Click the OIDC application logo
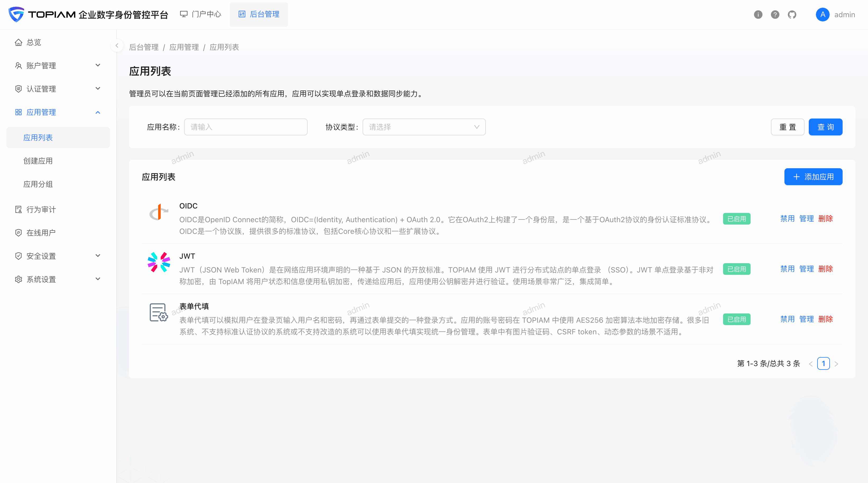This screenshot has height=483, width=868. 159,212
